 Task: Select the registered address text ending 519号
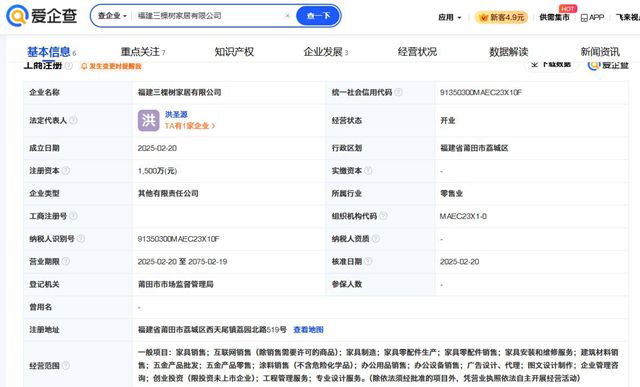tap(212, 330)
